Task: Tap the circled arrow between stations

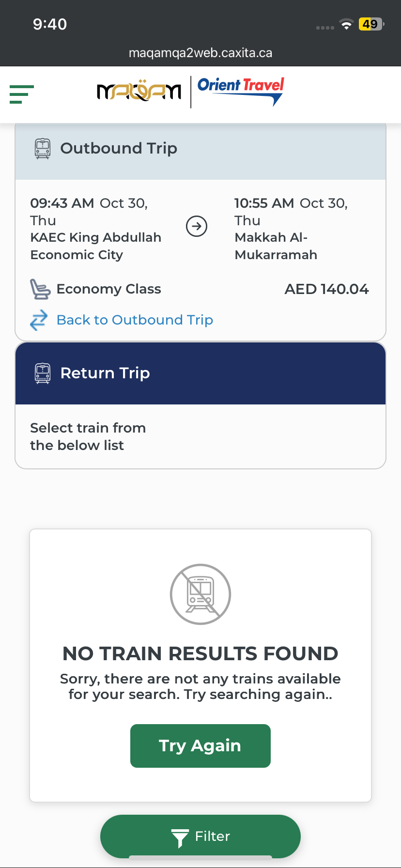Action: tap(197, 226)
